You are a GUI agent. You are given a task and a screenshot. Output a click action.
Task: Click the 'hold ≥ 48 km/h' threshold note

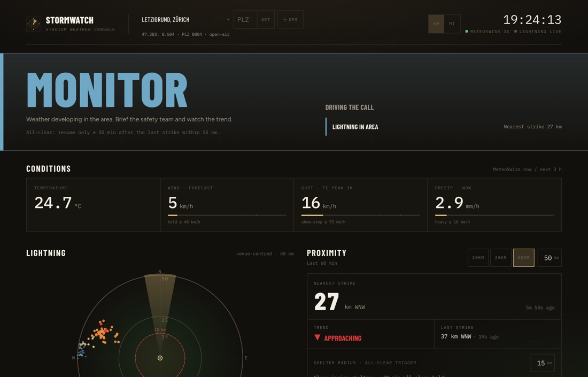click(184, 222)
